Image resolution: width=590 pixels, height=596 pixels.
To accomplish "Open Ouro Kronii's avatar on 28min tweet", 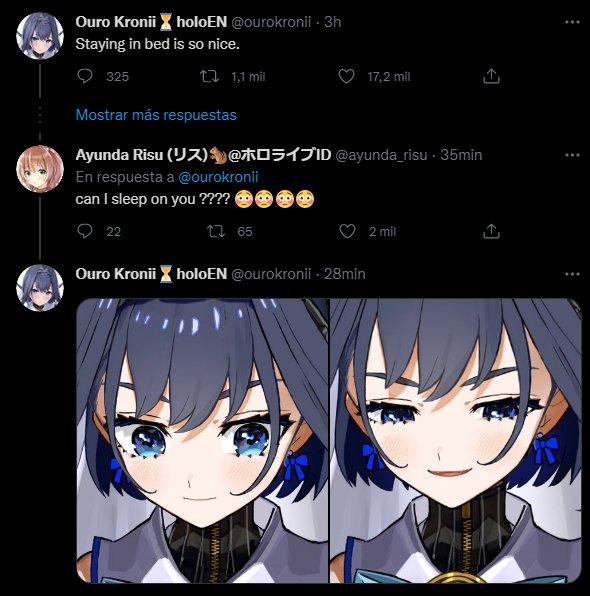I will [40, 288].
